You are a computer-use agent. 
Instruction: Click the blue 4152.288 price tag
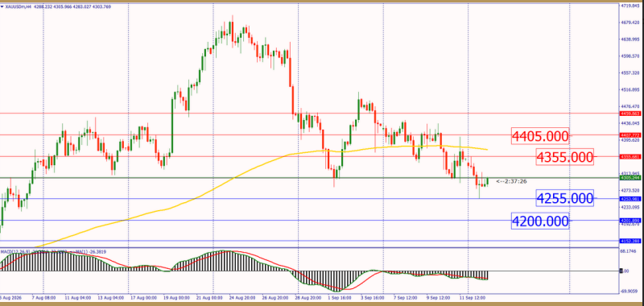click(630, 241)
